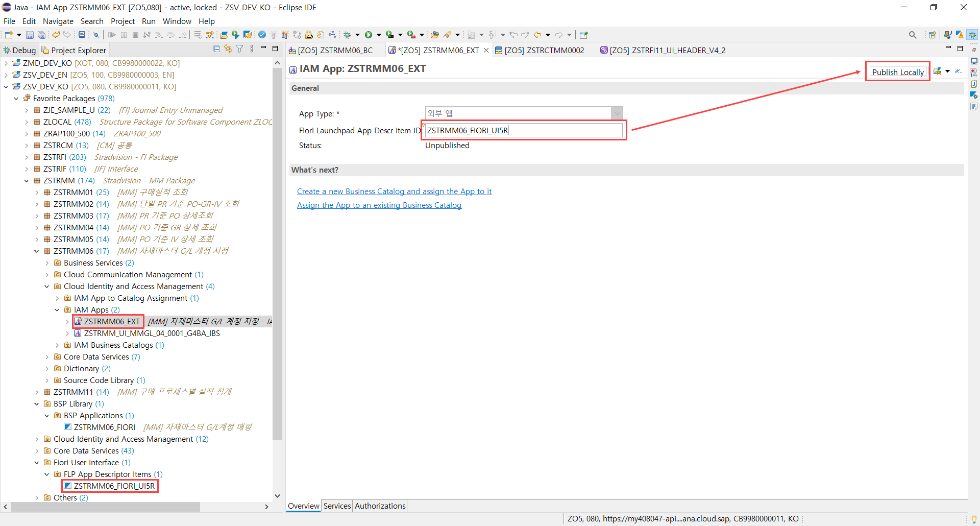Switch to the Services tab
Image resolution: width=980 pixels, height=526 pixels.
337,506
